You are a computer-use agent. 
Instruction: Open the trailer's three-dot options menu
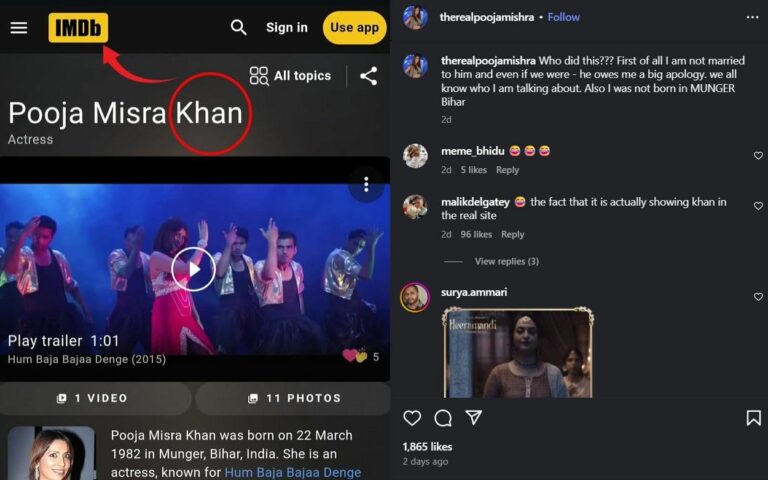[367, 184]
